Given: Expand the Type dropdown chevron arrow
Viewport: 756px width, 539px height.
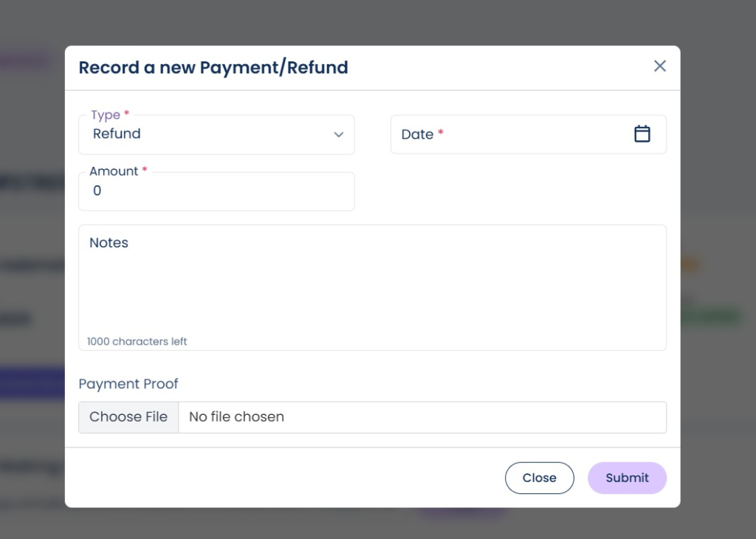Looking at the screenshot, I should click(x=338, y=134).
